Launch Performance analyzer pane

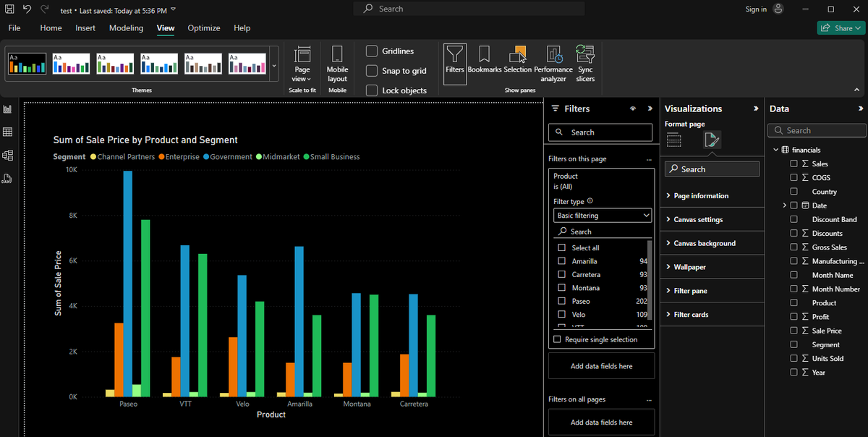pos(553,64)
